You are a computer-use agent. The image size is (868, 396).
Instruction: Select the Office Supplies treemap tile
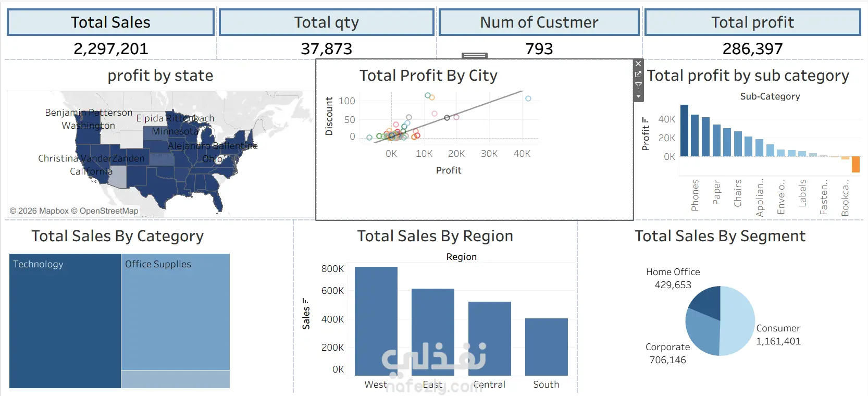[x=176, y=312]
